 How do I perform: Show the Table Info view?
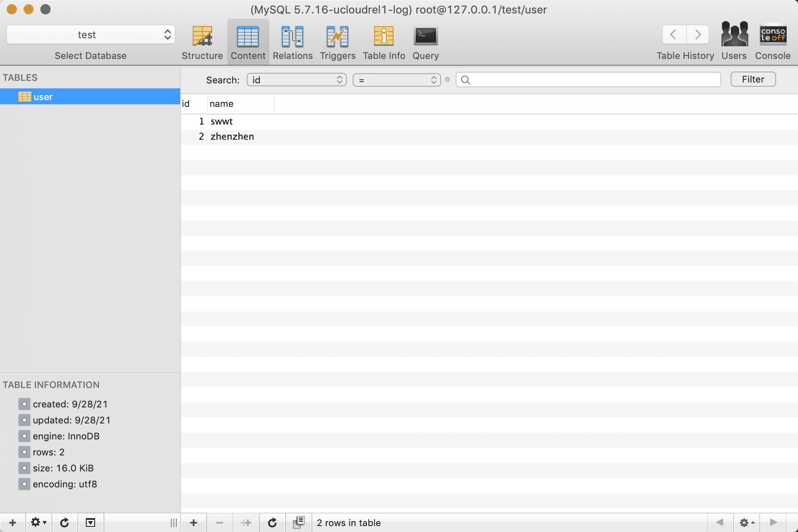[384, 42]
